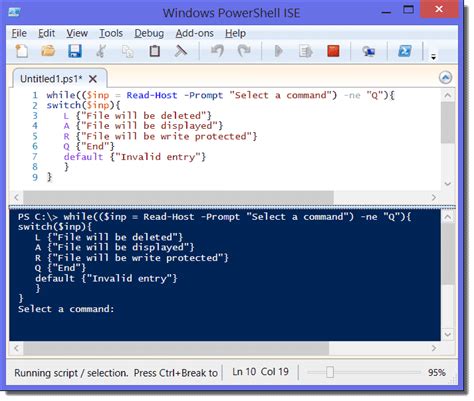Adjust the zoom slider handle in the status bar
The height and width of the screenshot is (401, 474).
(330, 372)
